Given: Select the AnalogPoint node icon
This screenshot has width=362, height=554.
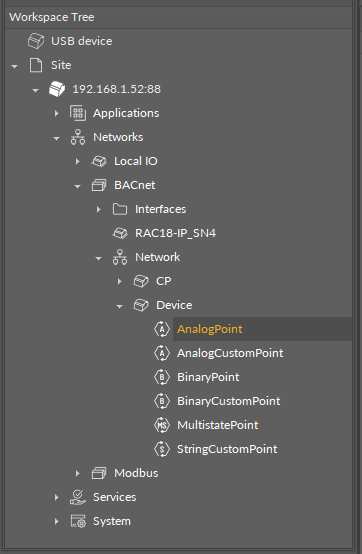Looking at the screenshot, I should [162, 329].
